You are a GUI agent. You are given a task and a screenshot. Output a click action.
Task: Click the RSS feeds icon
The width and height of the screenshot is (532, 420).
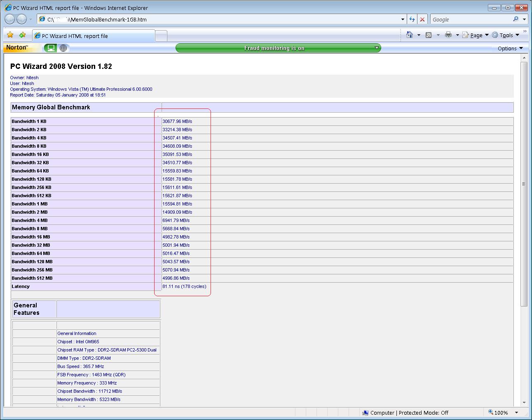pos(429,35)
